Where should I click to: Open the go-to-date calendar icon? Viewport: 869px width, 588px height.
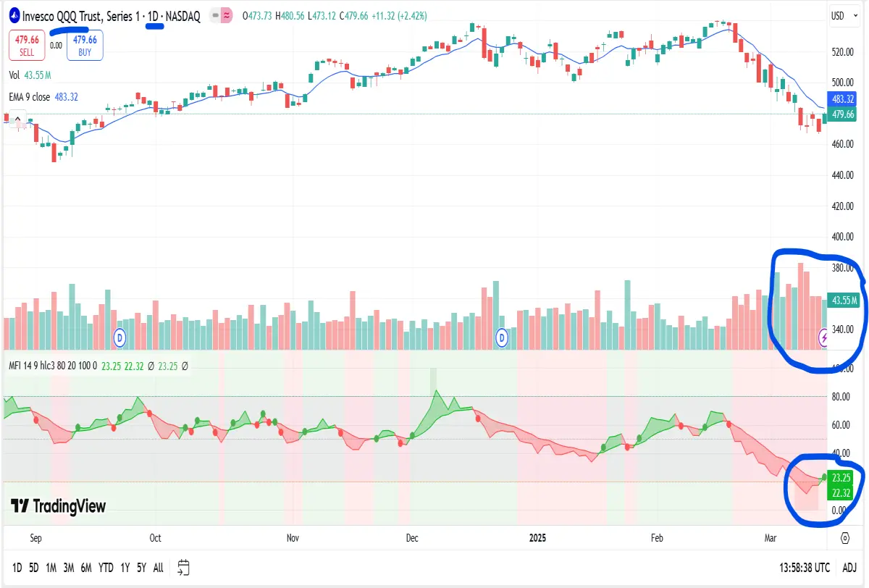coord(183,567)
